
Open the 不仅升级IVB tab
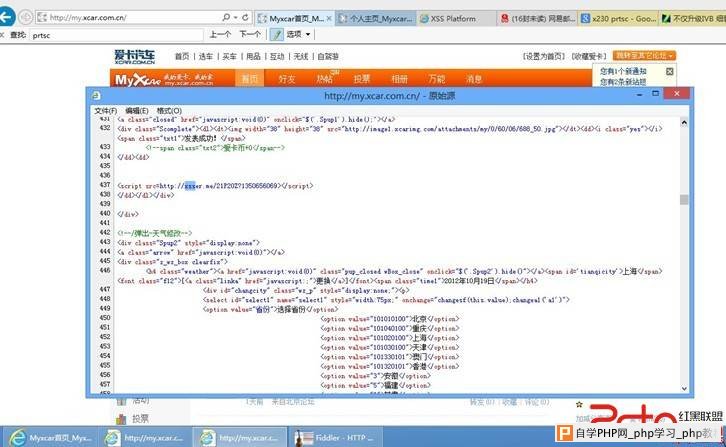693,19
